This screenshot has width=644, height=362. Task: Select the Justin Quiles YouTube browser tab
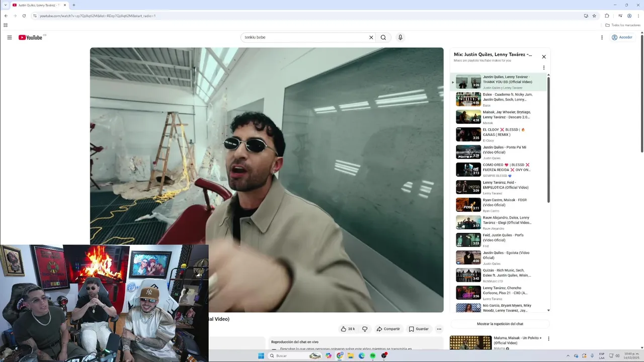39,5
